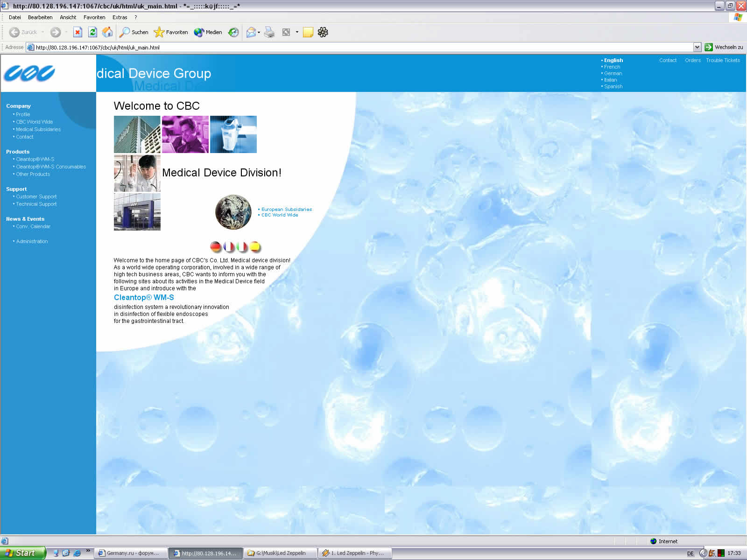747x560 pixels.
Task: Expand the size button dropdown arrow
Action: tap(297, 32)
